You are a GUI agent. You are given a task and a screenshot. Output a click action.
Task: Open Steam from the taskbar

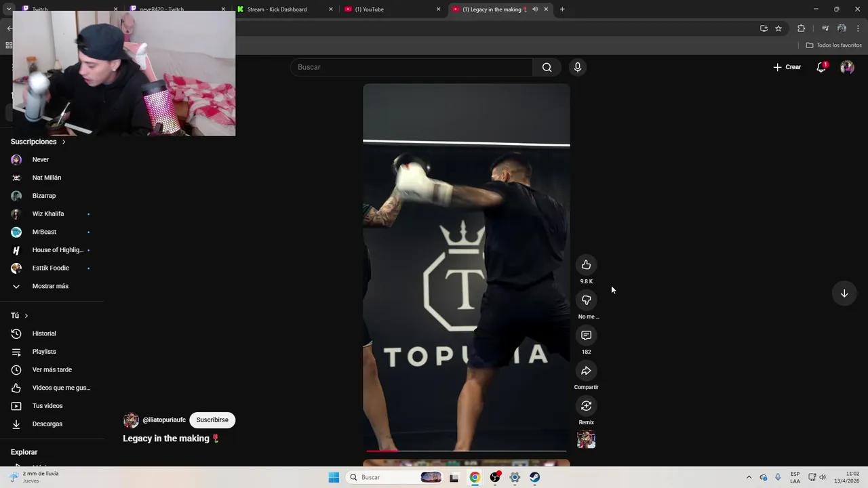(x=535, y=477)
